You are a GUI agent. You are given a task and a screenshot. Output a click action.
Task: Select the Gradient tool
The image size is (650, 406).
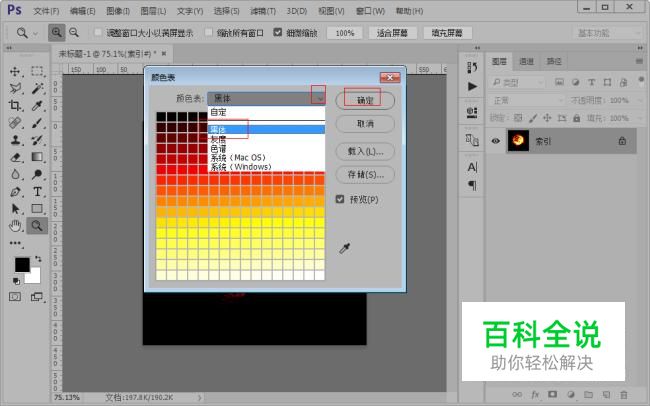point(37,157)
